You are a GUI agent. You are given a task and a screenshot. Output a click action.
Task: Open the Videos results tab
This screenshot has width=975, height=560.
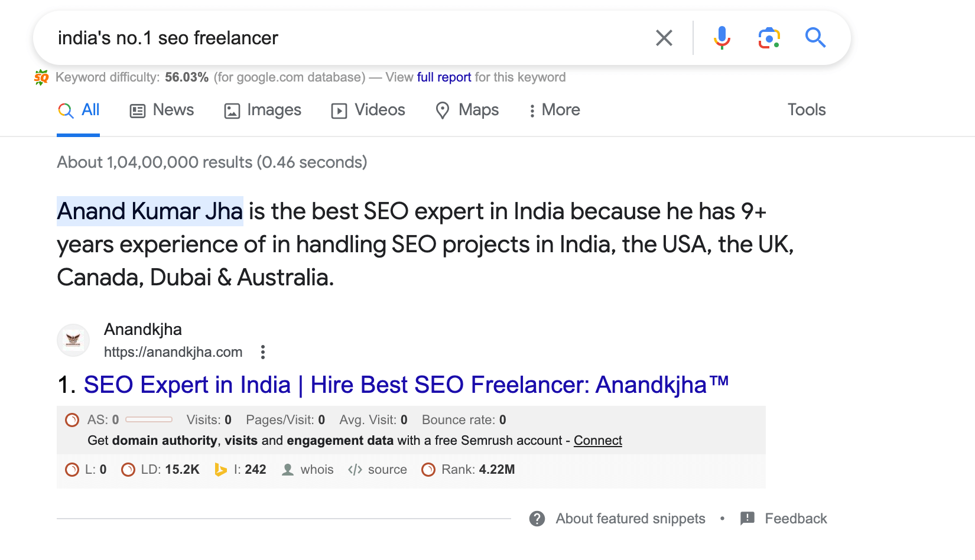tap(368, 110)
